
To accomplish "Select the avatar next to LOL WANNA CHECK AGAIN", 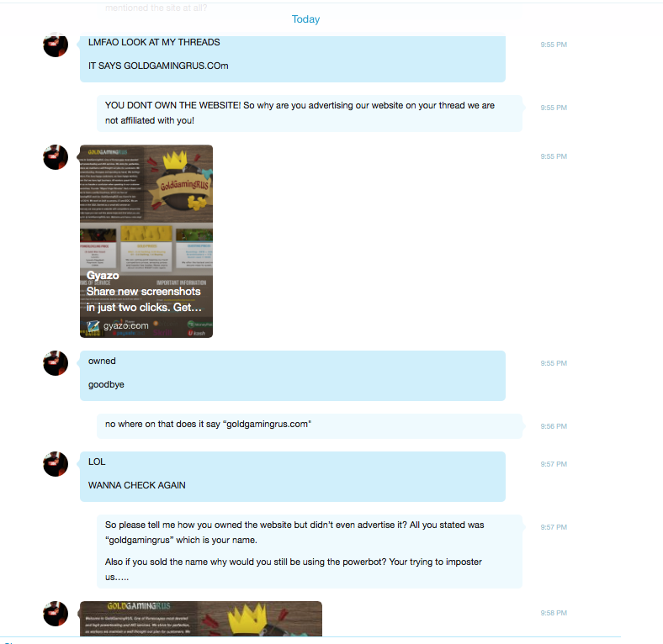I will coord(56,464).
